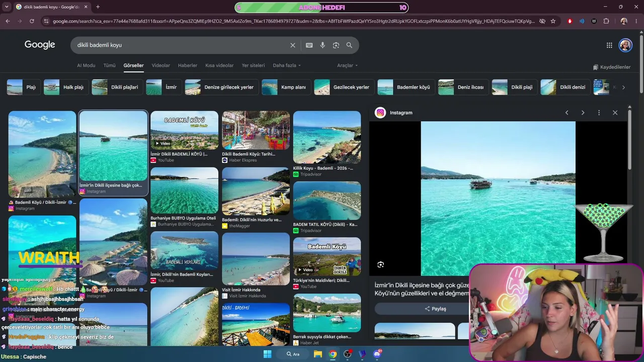Switch to the Yer siteleri tab

(253, 65)
